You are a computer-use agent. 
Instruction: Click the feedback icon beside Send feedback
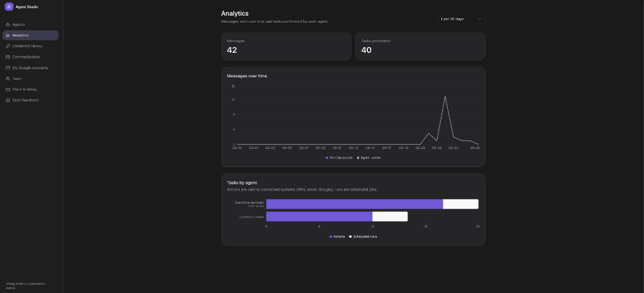point(8,100)
